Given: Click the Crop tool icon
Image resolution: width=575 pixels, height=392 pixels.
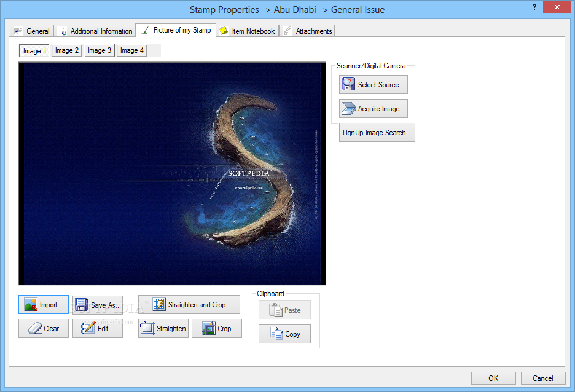Looking at the screenshot, I should (x=209, y=328).
